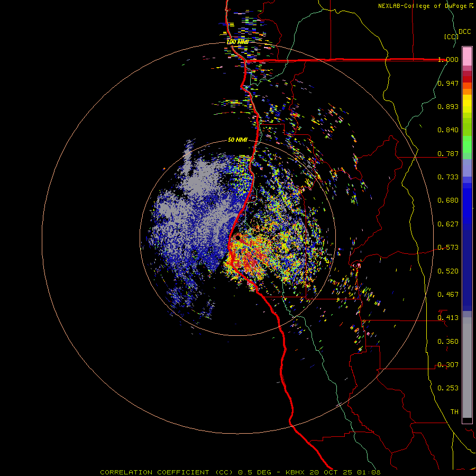Click the 100 NMI range ring label

[x=237, y=42]
